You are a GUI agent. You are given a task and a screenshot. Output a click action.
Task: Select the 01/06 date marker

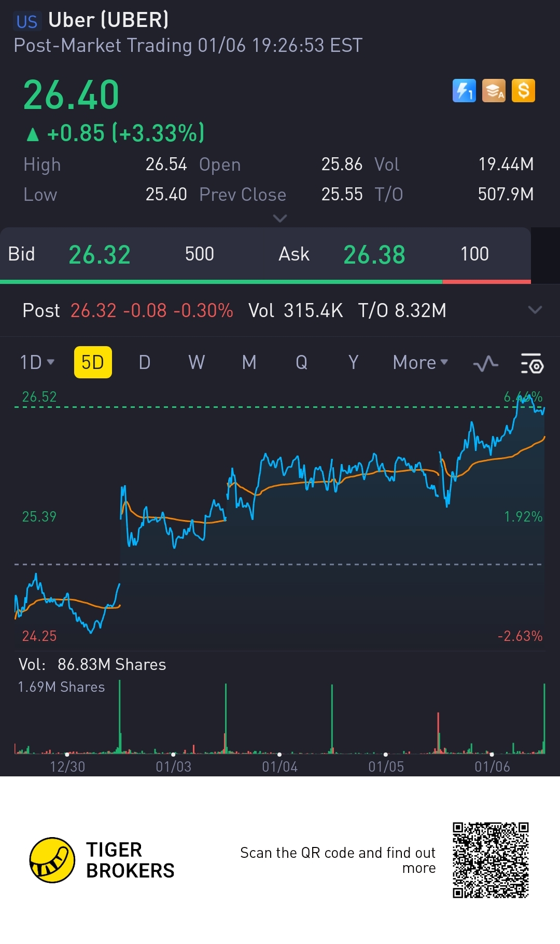[493, 767]
